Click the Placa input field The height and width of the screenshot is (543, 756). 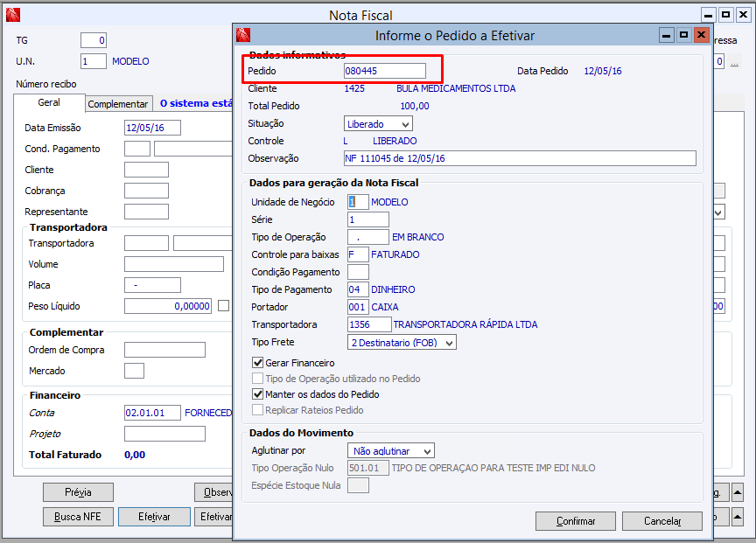pyautogui.click(x=152, y=285)
